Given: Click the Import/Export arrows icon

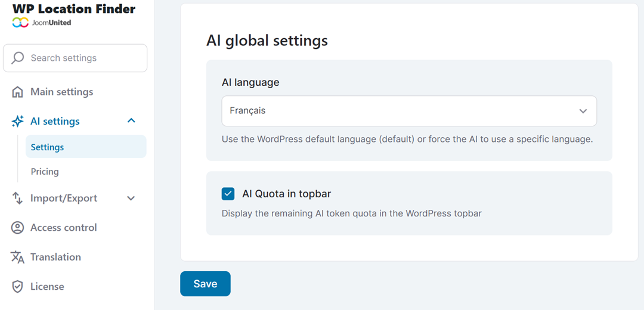Looking at the screenshot, I should [x=17, y=199].
